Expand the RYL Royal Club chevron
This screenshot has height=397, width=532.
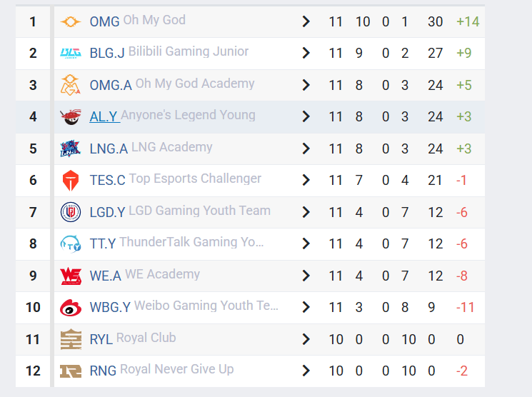(306, 339)
